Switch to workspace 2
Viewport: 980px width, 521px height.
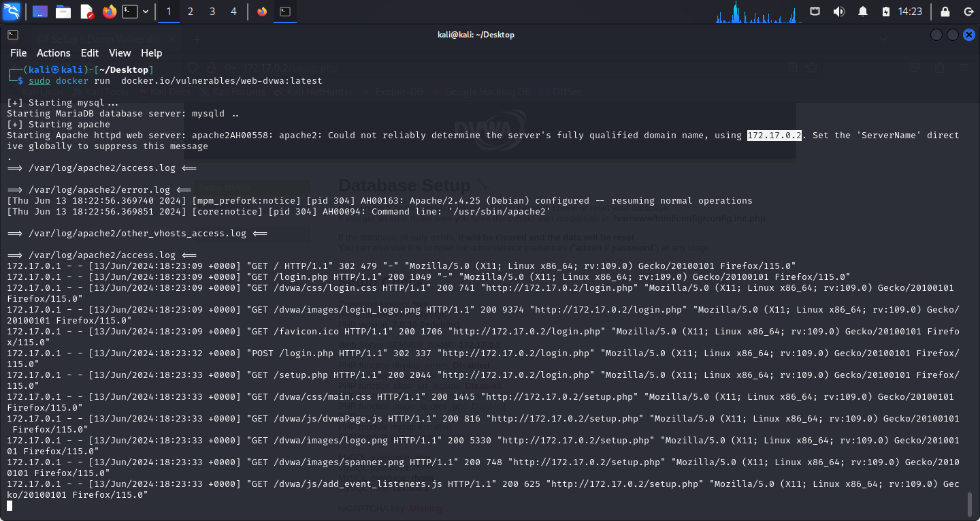tap(191, 12)
